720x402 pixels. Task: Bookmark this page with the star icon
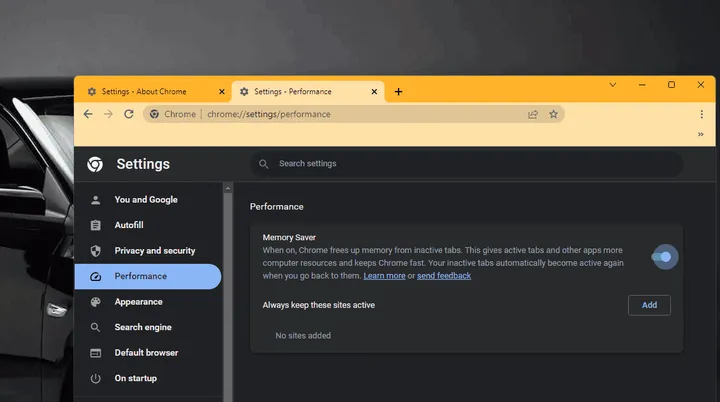[553, 114]
